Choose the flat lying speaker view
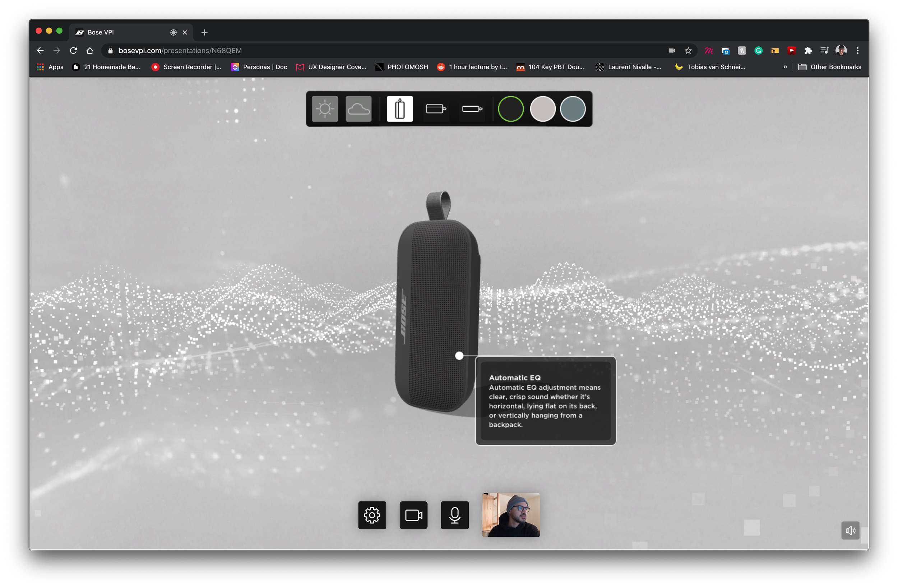The image size is (898, 588). coord(472,109)
